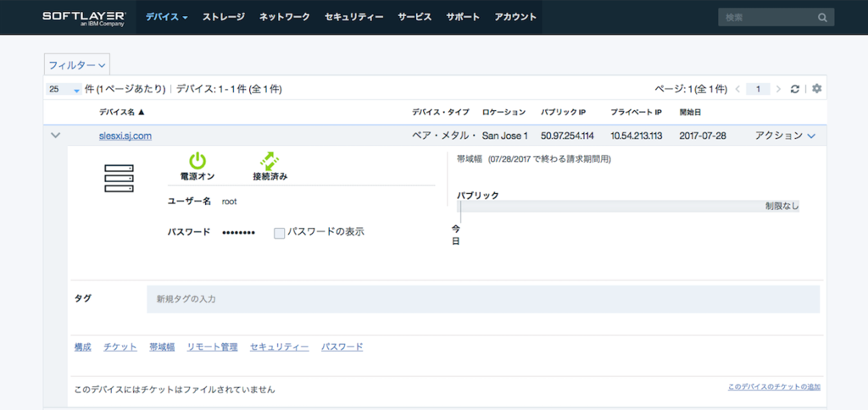Click the プライベート IP column header
The width and height of the screenshot is (868, 410).
[x=636, y=113]
